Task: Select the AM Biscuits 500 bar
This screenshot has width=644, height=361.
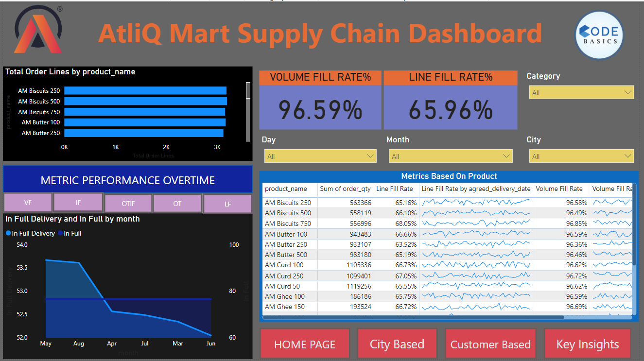Action: 145,101
